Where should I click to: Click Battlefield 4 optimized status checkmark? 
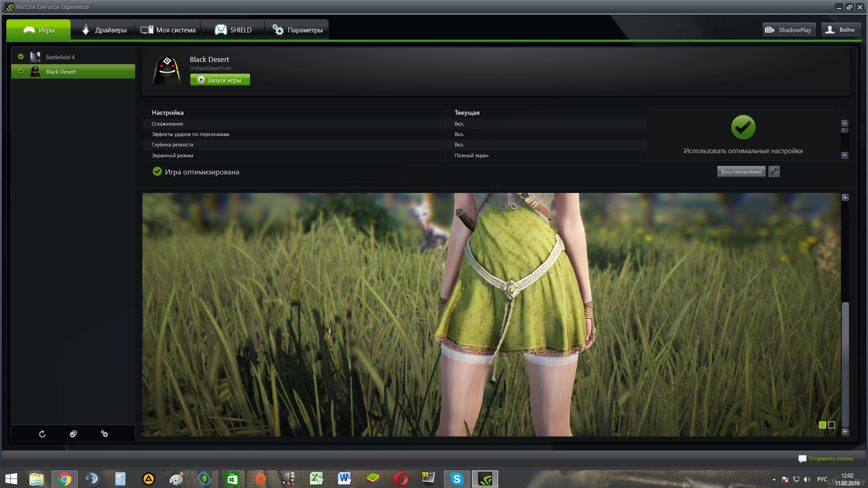pos(21,56)
